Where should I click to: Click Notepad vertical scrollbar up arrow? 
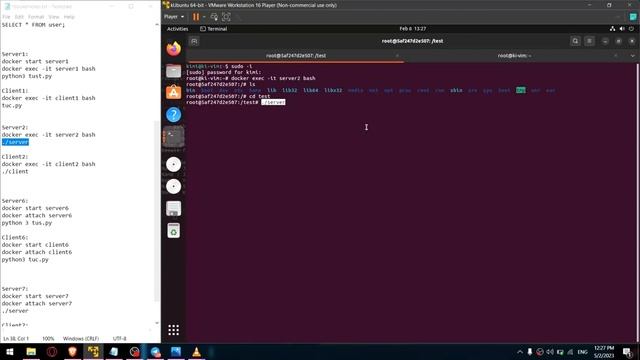click(x=157, y=25)
